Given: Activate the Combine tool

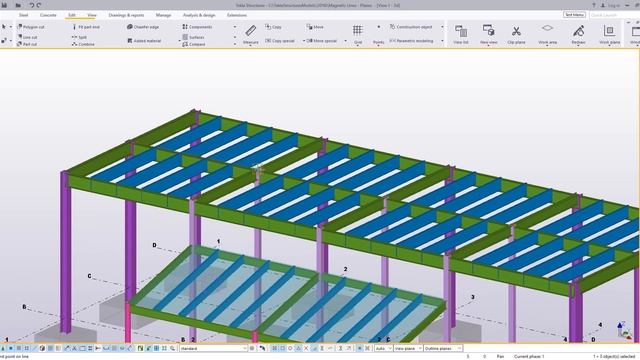Looking at the screenshot, I should pos(83,44).
